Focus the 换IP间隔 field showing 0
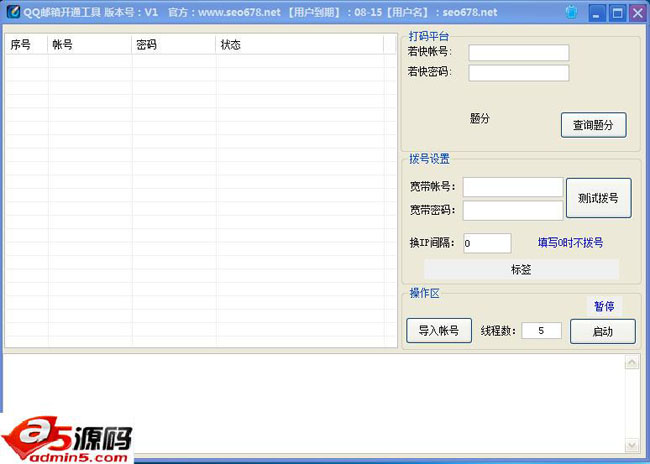This screenshot has height=464, width=650. (487, 243)
